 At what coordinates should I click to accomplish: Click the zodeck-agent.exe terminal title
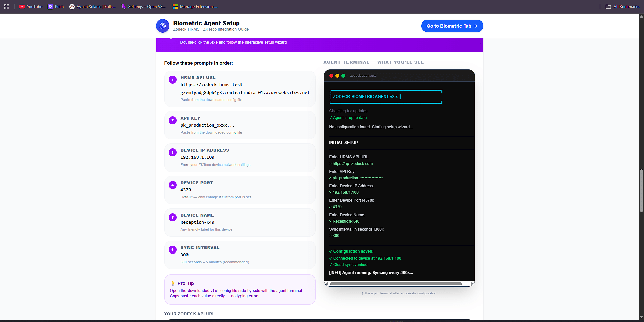pos(363,76)
